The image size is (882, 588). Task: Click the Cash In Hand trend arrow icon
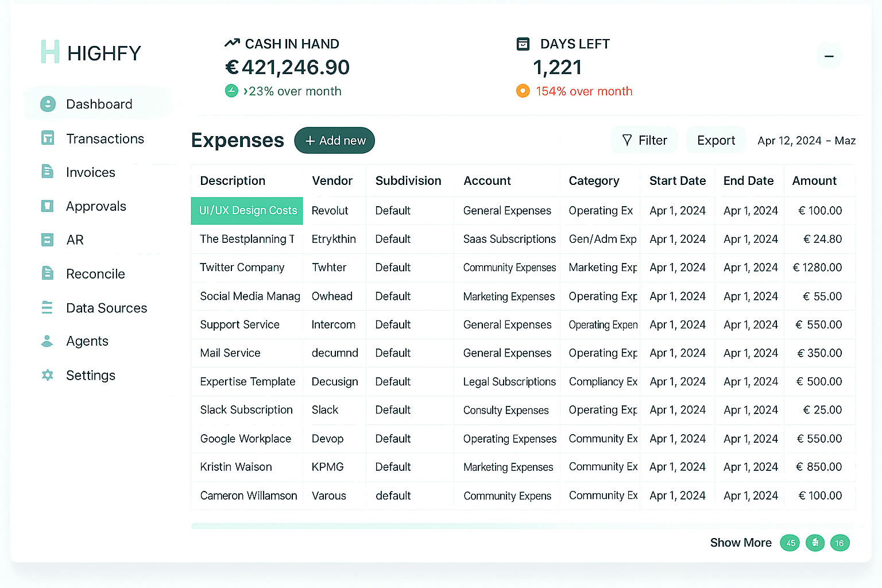[x=232, y=43]
